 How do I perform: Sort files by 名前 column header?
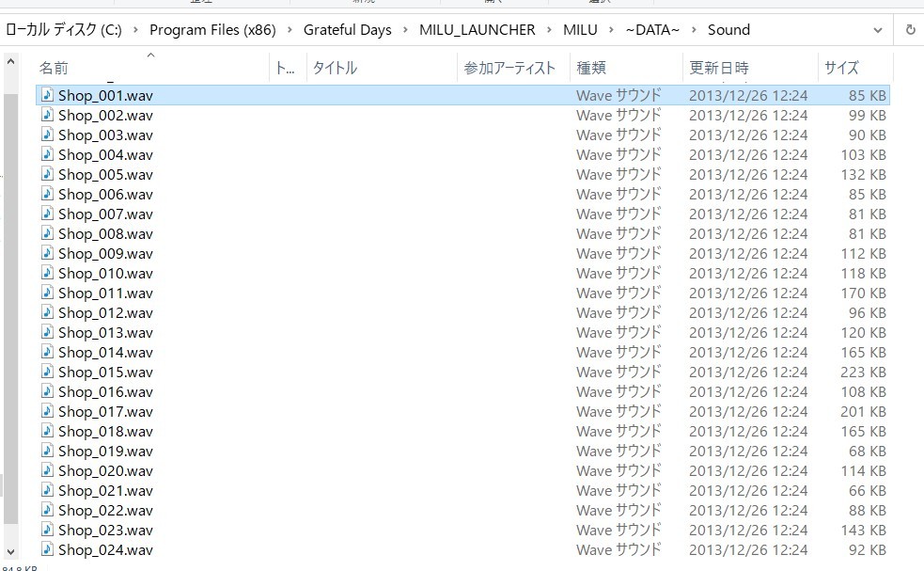[x=54, y=68]
